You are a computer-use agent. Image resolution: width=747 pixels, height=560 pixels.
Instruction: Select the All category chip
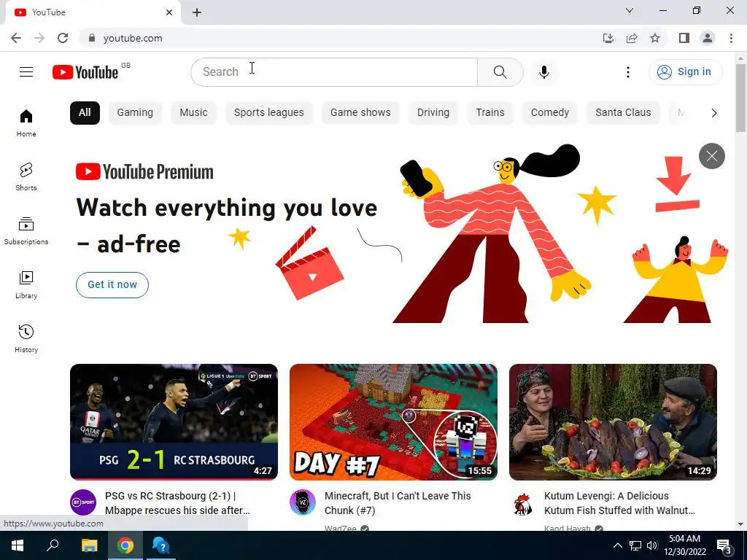click(x=85, y=113)
